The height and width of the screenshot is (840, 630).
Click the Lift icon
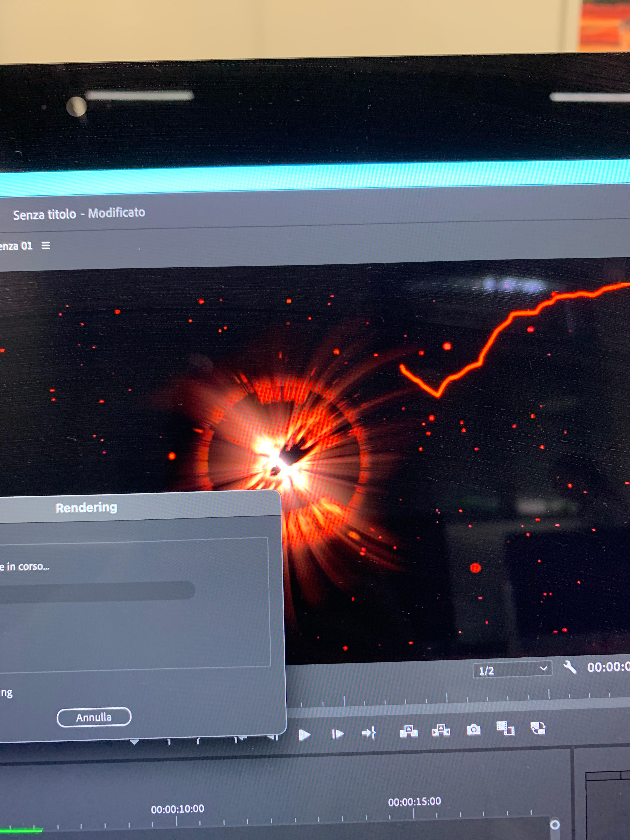click(x=409, y=731)
